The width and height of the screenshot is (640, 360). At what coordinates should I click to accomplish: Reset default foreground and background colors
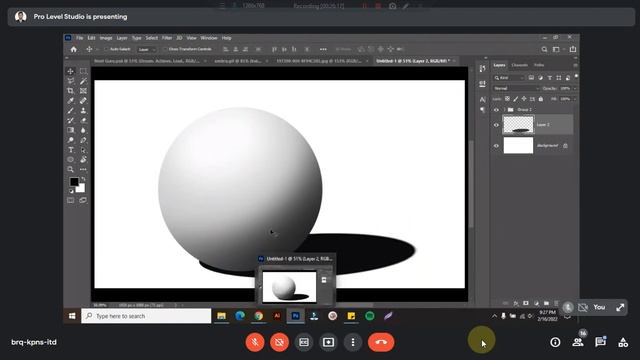pyautogui.click(x=71, y=191)
